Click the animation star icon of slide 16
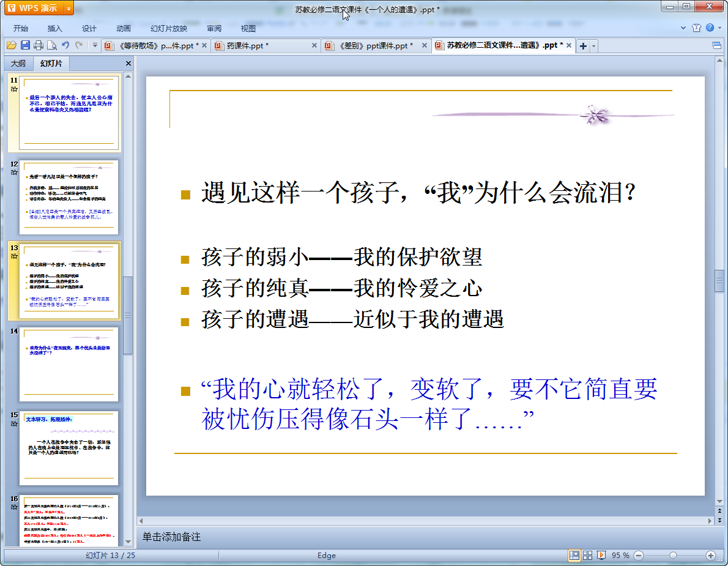Viewport: 728px width, 566px height. pyautogui.click(x=14, y=507)
